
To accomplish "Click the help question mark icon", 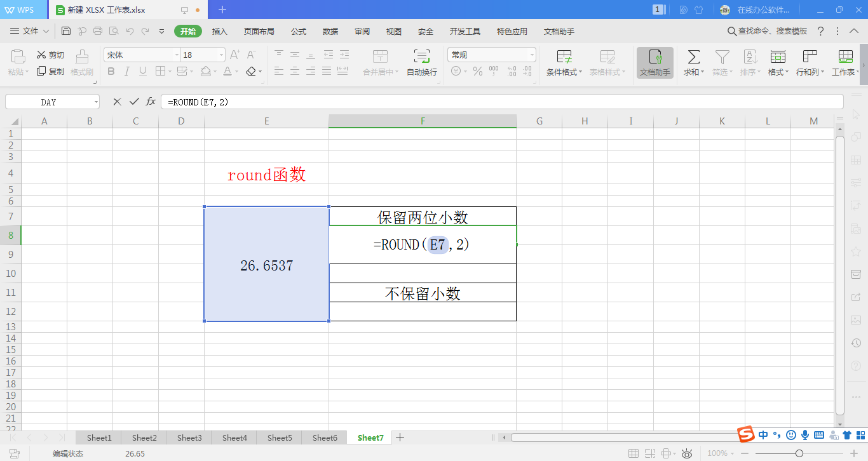I will 820,31.
